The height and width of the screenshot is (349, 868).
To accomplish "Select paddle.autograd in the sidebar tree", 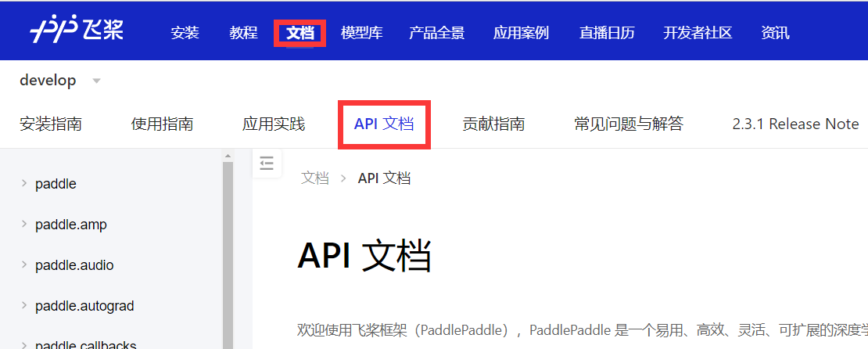I will 84,306.
